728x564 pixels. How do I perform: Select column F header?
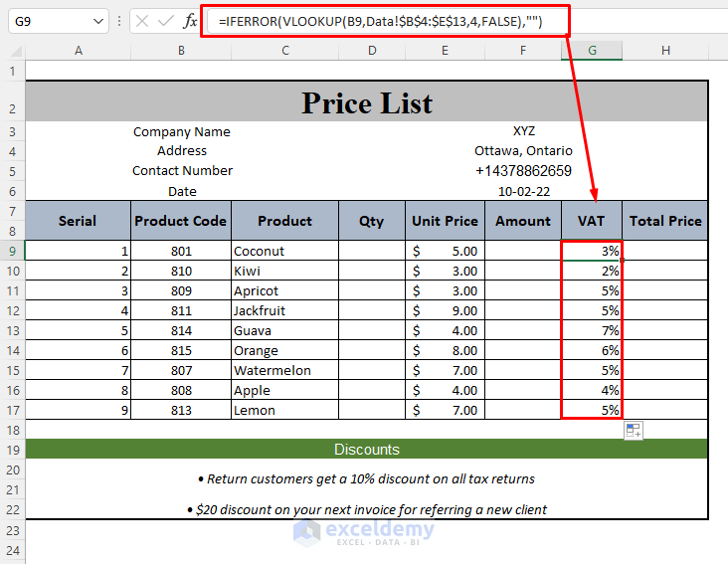coord(523,51)
